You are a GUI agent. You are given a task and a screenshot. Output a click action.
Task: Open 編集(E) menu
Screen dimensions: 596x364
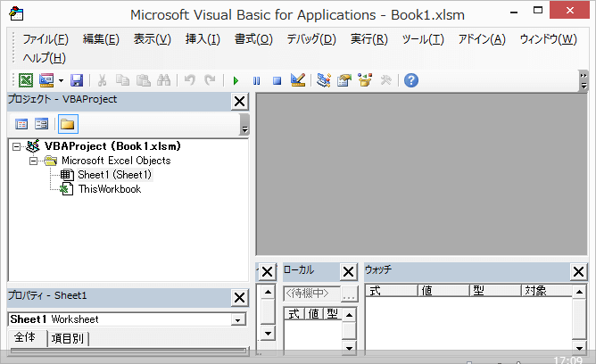[x=101, y=39]
